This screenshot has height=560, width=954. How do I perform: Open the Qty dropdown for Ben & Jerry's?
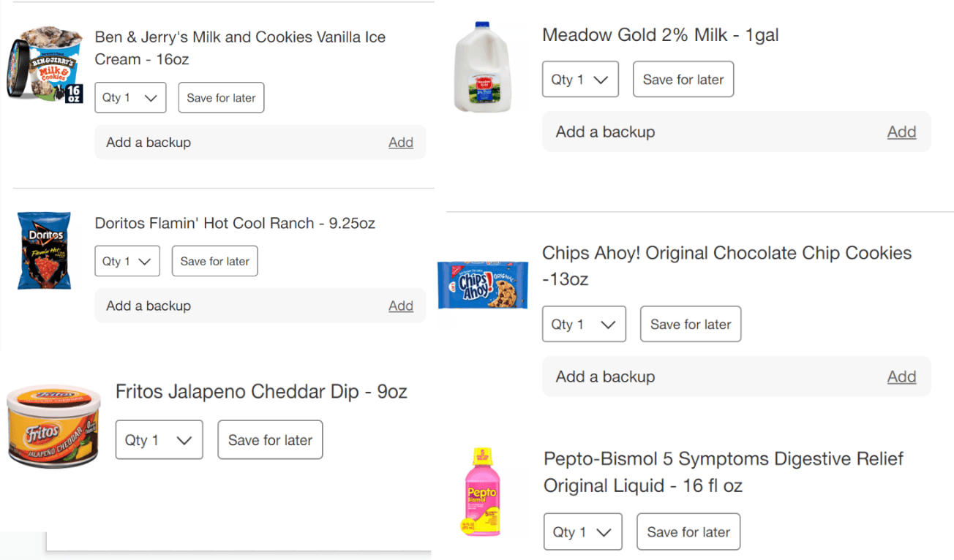coord(130,98)
